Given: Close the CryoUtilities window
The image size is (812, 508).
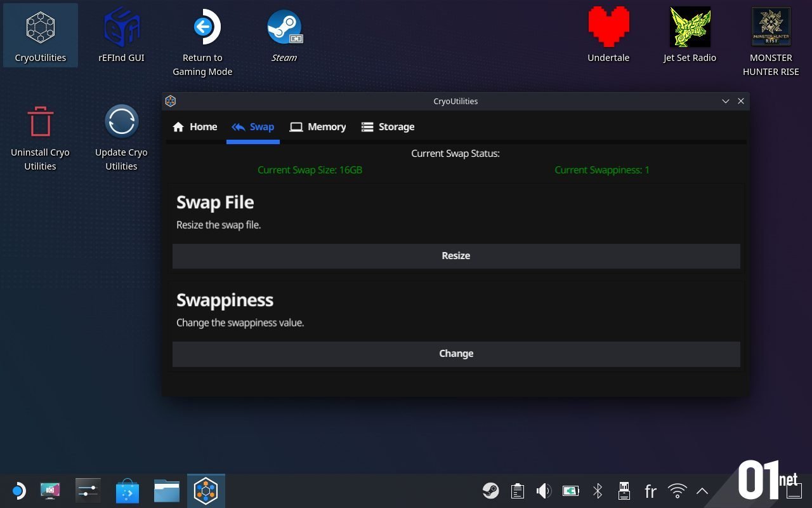Looking at the screenshot, I should 741,101.
